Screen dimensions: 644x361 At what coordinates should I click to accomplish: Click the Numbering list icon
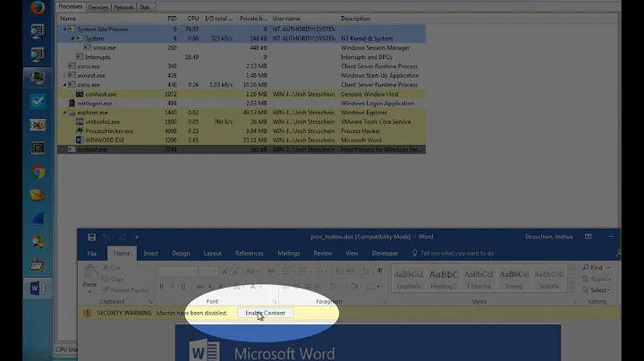click(302, 271)
